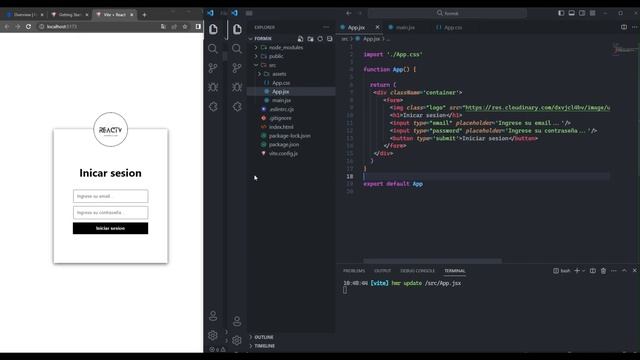Close the Vite + React browser tab
The width and height of the screenshot is (640, 360).
click(x=131, y=15)
